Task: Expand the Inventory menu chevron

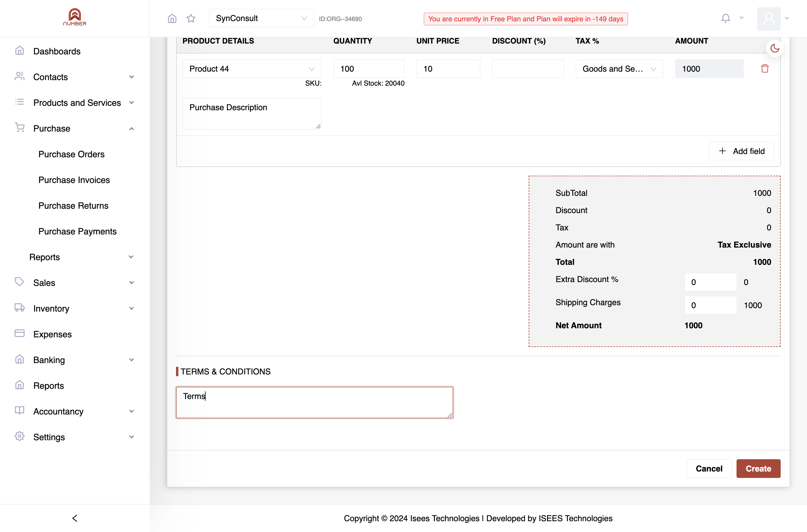Action: click(x=132, y=308)
